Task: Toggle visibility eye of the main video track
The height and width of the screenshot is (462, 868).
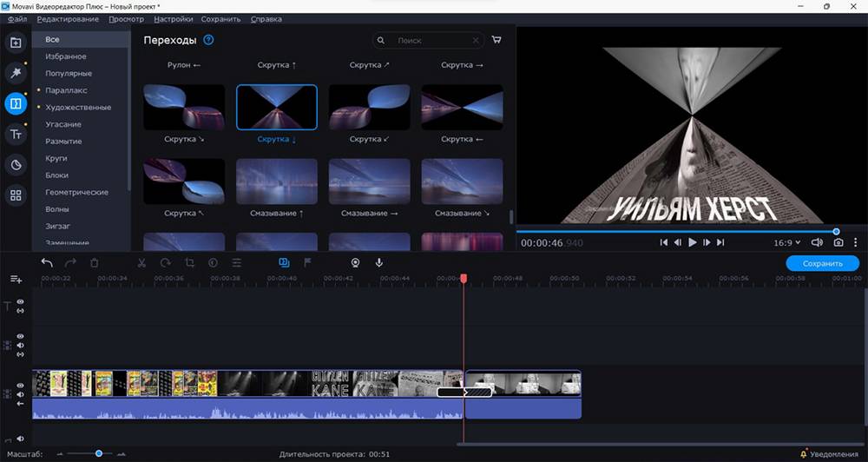Action: click(x=21, y=385)
